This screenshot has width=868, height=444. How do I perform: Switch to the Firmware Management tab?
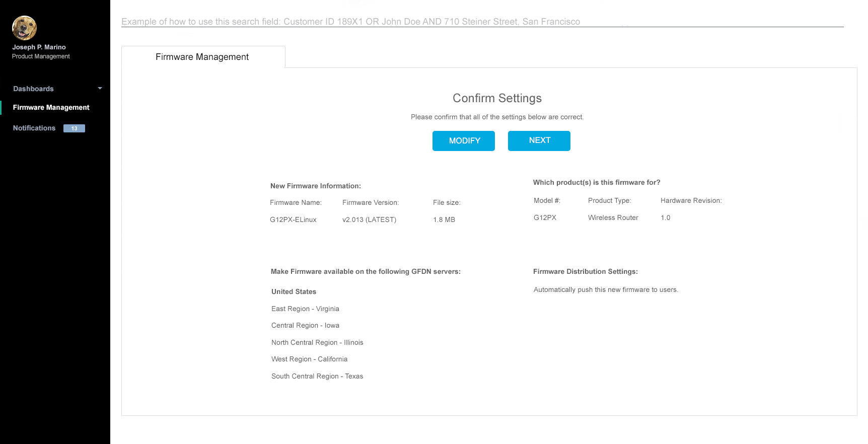tap(202, 57)
